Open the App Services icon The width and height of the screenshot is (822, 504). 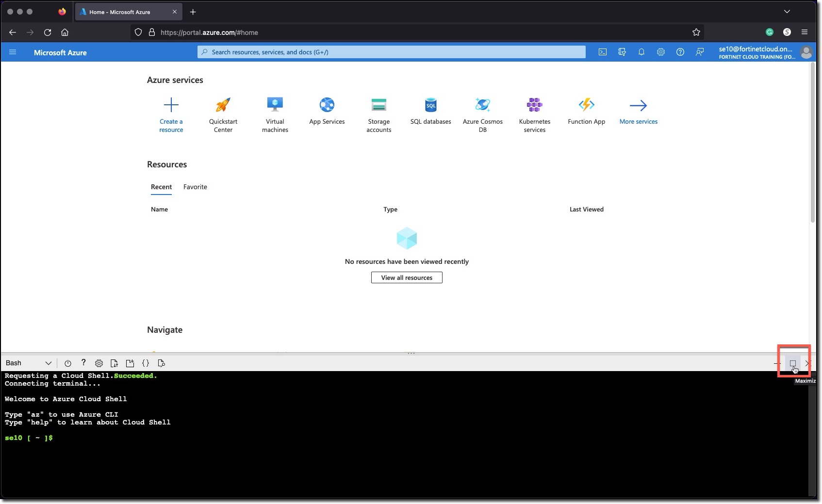point(327,105)
